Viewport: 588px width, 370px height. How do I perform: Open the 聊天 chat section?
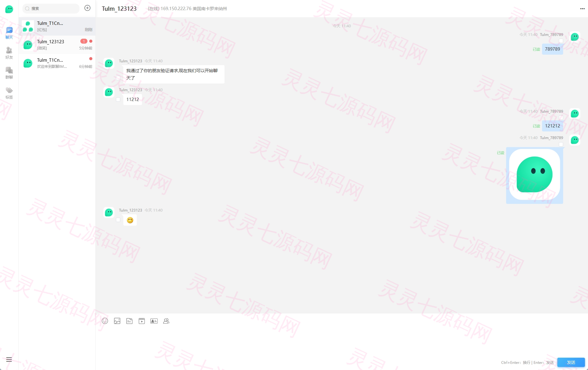pos(9,33)
